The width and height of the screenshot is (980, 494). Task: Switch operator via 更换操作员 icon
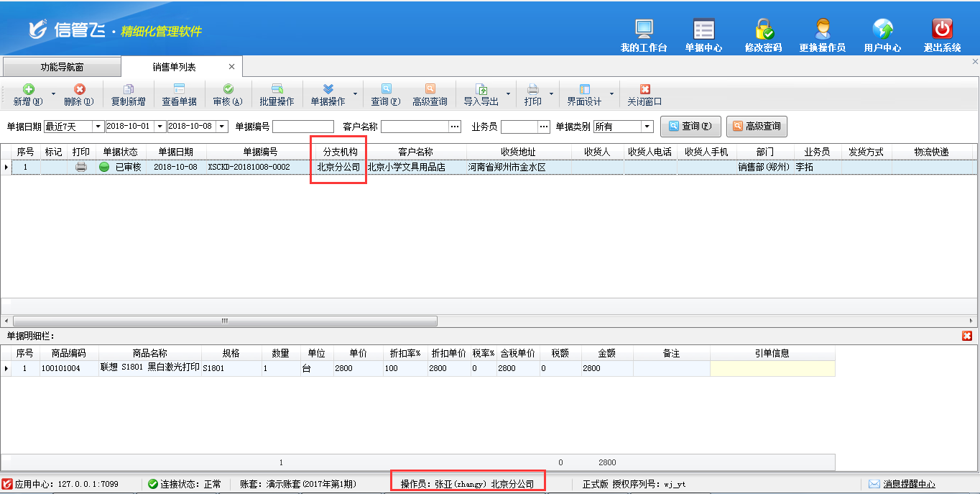pos(822,35)
